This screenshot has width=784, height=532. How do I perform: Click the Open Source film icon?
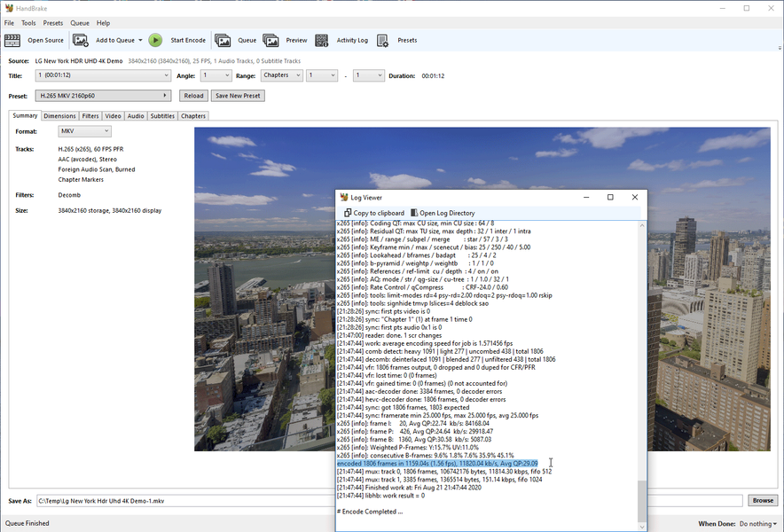12,40
